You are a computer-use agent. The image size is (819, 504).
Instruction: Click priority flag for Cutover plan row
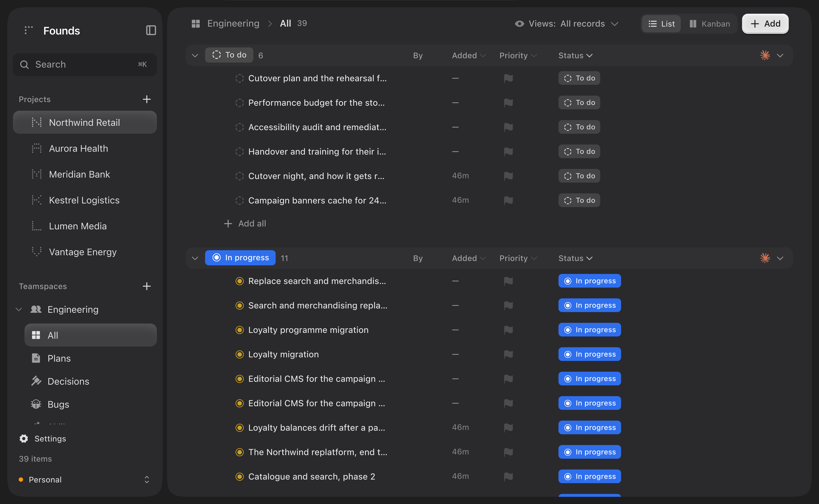[x=508, y=78]
